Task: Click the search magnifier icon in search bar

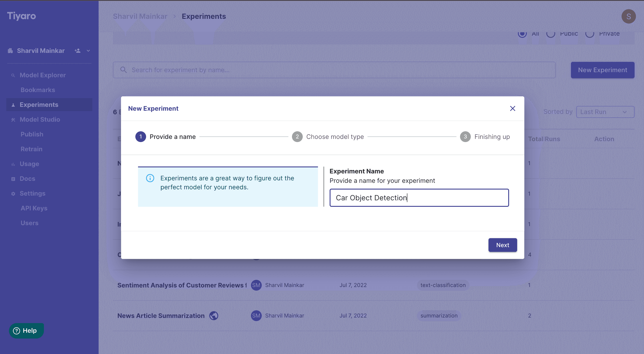Action: 123,70
